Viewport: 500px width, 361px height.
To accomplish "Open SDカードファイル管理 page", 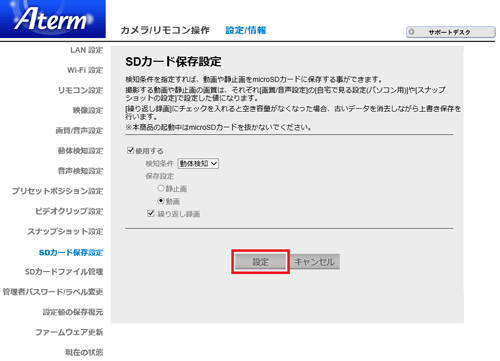I will pos(64,272).
